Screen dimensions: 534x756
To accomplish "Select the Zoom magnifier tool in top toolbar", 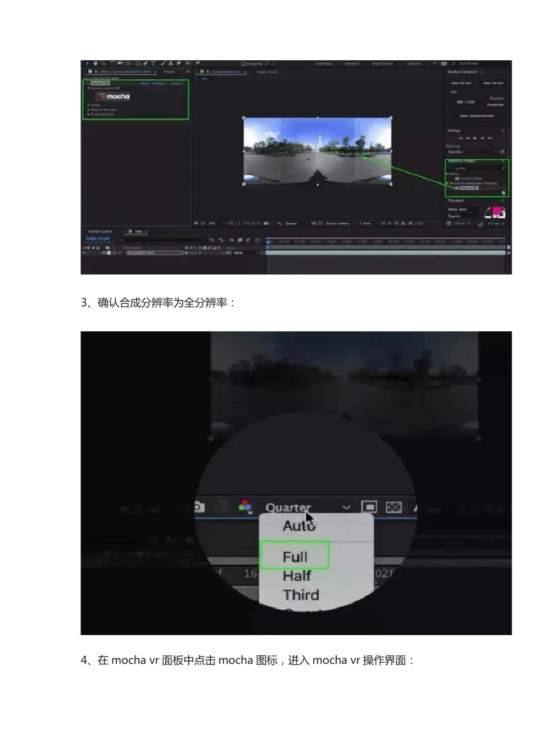I will coord(103,63).
